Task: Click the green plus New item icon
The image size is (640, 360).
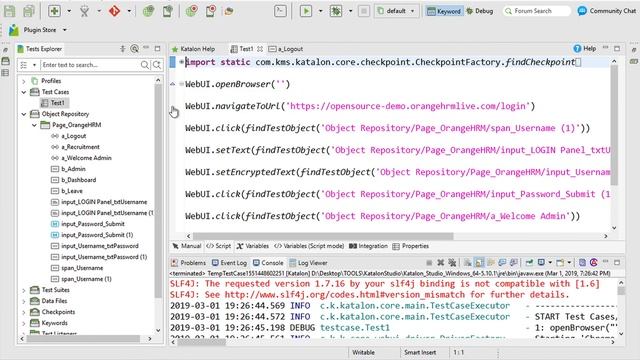Action: click(x=54, y=11)
